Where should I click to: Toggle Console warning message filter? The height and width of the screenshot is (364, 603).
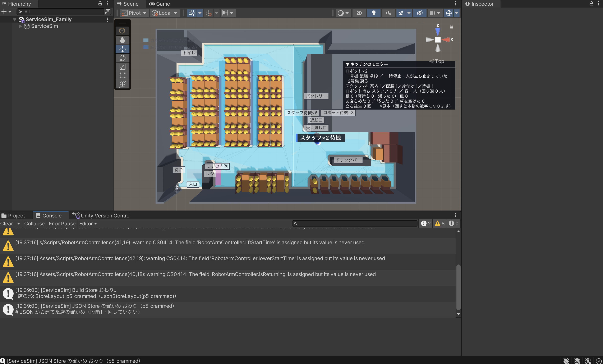(439, 224)
